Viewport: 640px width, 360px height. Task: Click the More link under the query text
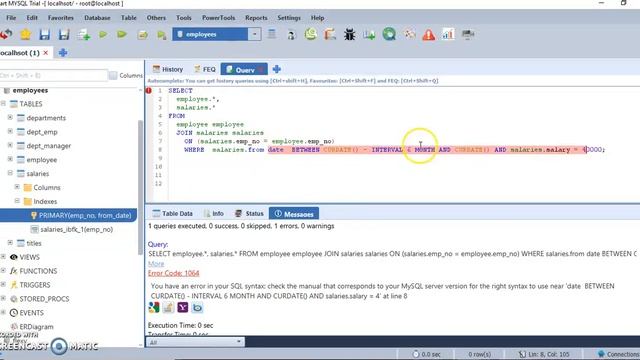pos(156,264)
